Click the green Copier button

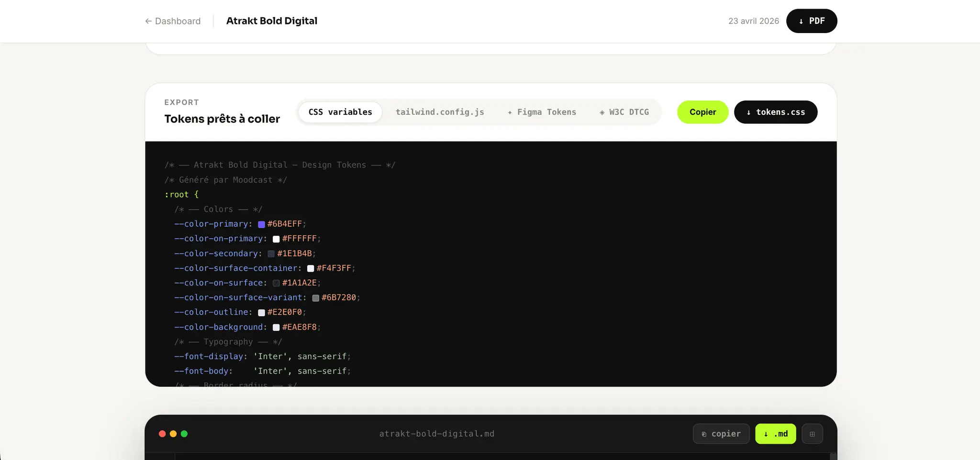(702, 112)
